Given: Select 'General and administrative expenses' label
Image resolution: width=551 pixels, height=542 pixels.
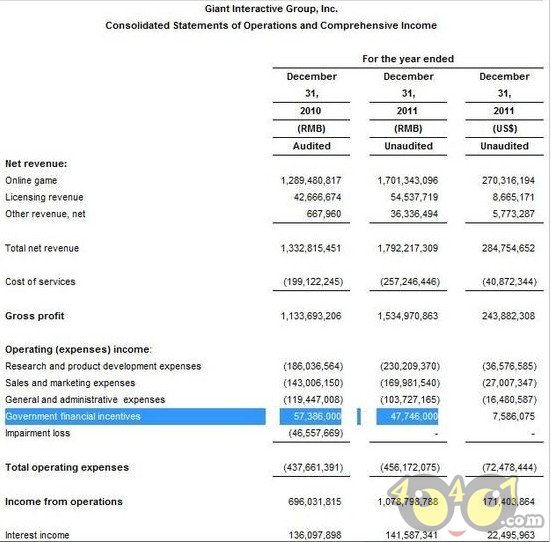Looking at the screenshot, I should pyautogui.click(x=85, y=400).
